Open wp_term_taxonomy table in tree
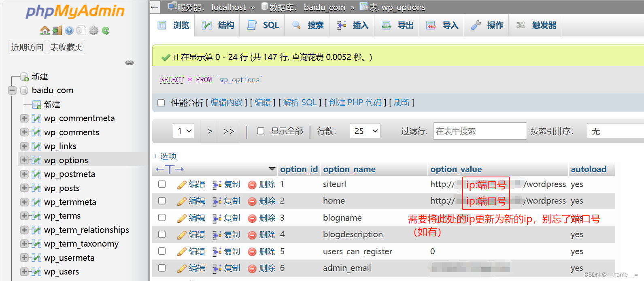This screenshot has height=281, width=644. click(81, 244)
